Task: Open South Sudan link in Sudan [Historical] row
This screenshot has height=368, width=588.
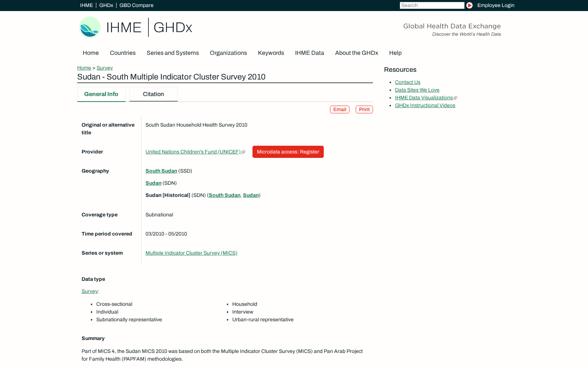Action: [x=225, y=195]
